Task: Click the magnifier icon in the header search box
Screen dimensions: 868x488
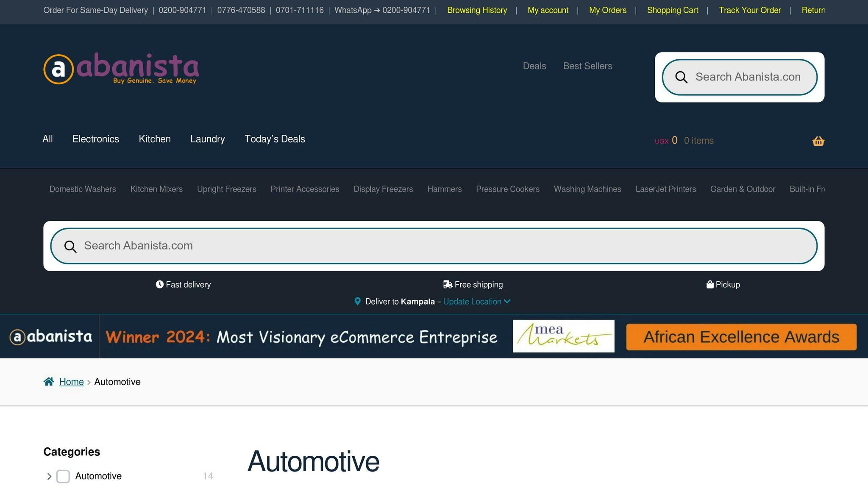Action: click(681, 77)
